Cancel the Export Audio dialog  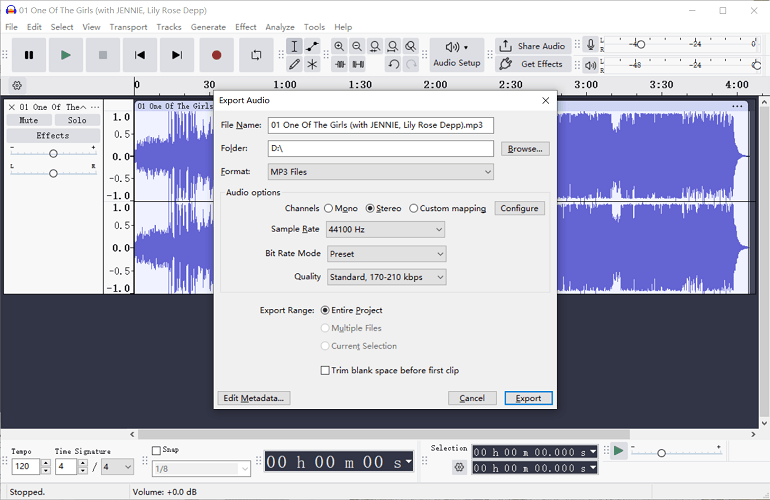472,398
